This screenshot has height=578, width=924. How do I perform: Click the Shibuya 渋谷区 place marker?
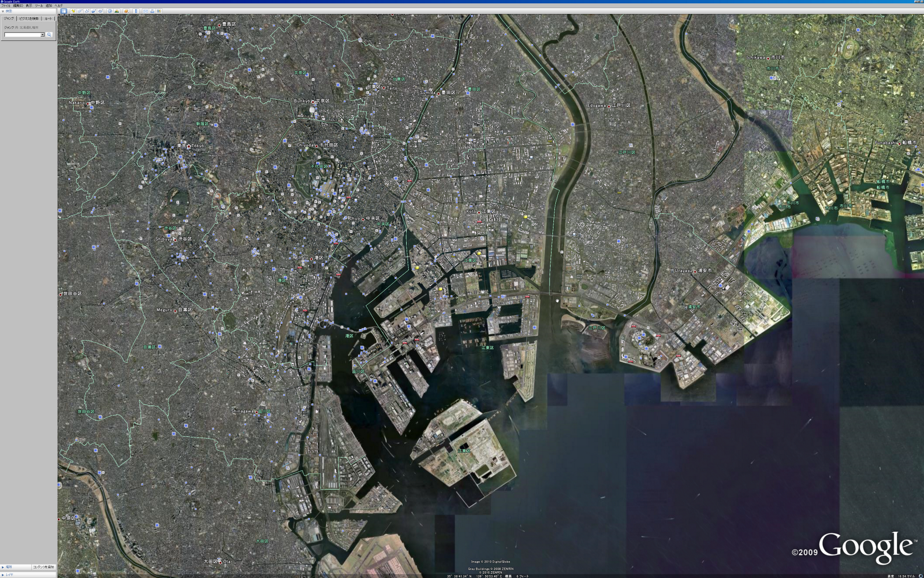175,239
